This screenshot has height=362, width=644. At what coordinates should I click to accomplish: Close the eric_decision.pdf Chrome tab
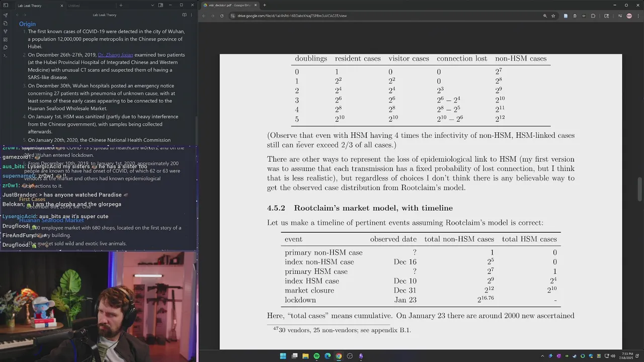pos(256,5)
